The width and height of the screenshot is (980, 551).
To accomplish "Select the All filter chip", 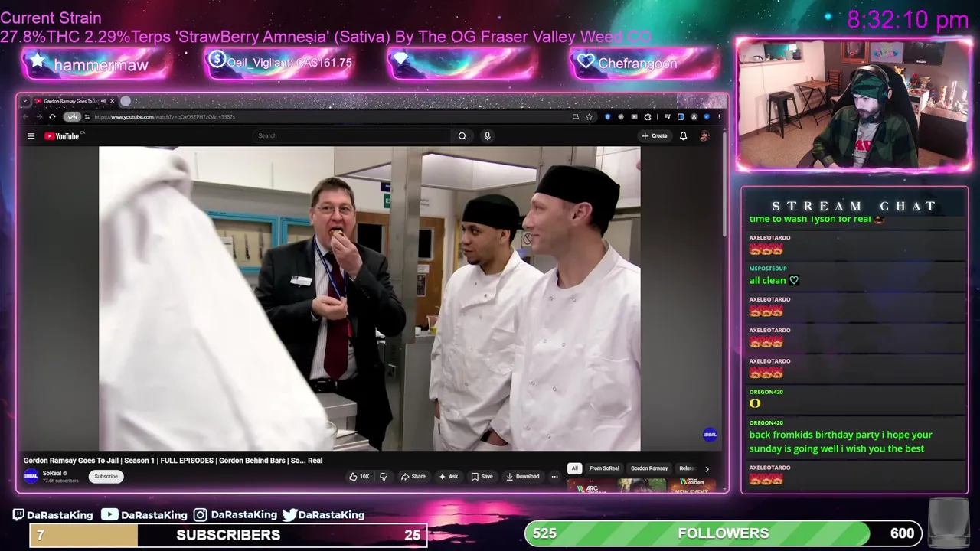I will coord(574,468).
